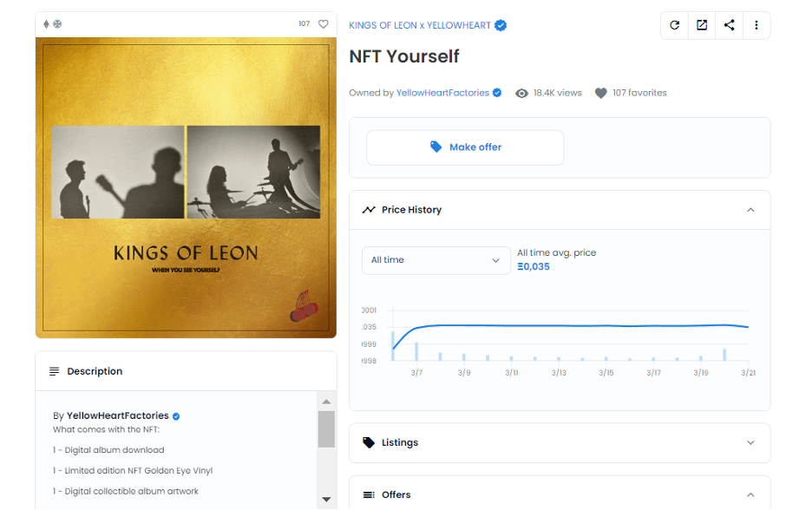Screen dimensions: 812x510
Task: Click 'What comes with the NFT:' text
Action: (106, 429)
